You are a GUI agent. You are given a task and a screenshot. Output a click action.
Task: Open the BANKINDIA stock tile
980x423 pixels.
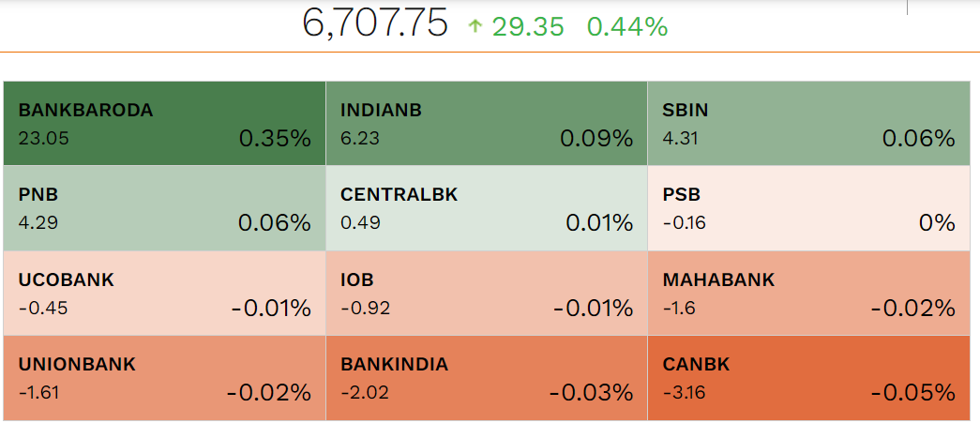(486, 377)
